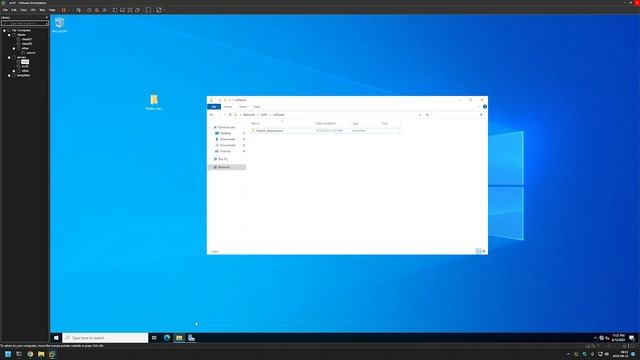Open the snapshot manager from the toolbar
The width and height of the screenshot is (640, 360).
click(x=104, y=10)
